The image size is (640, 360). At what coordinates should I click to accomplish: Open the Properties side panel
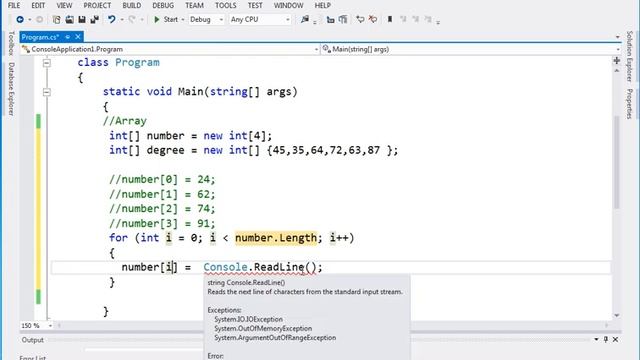click(x=629, y=104)
